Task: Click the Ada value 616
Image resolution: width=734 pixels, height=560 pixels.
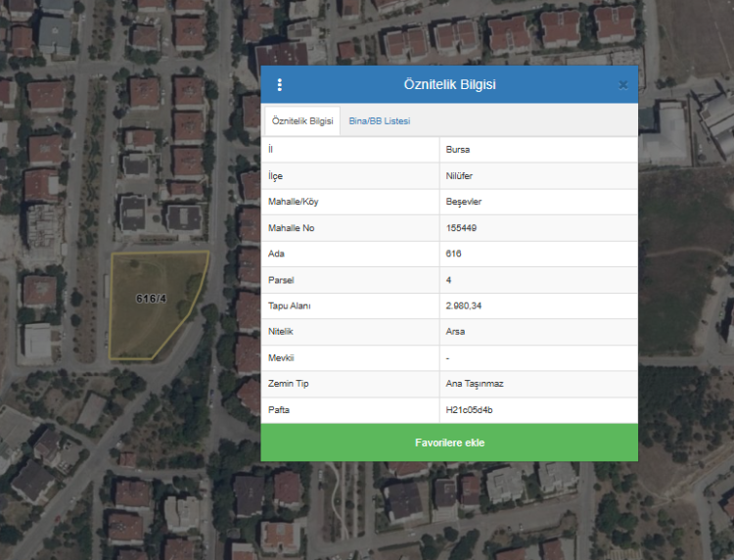Action: [453, 254]
